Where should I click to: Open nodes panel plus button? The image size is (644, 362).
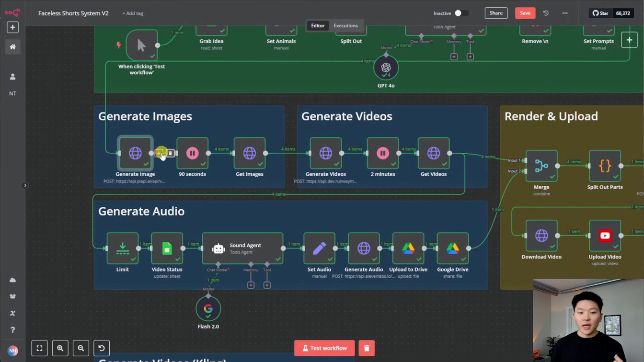(x=629, y=40)
